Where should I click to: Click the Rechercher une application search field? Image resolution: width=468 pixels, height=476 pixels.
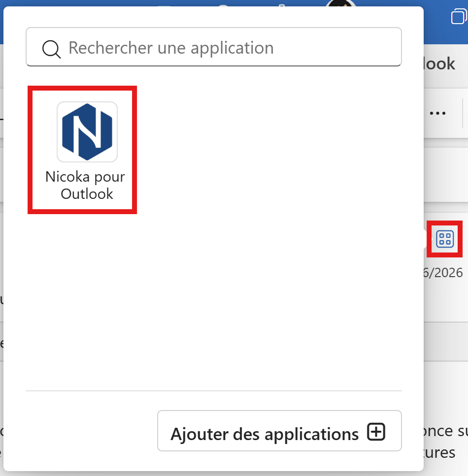(214, 47)
